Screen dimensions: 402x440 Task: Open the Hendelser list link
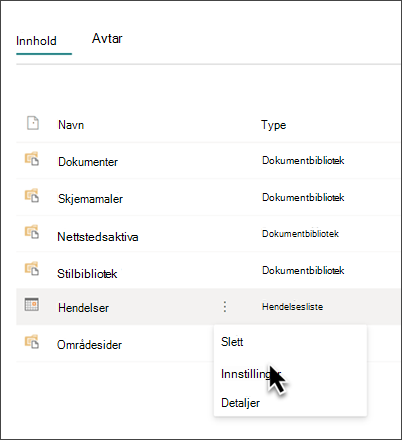[x=84, y=308]
